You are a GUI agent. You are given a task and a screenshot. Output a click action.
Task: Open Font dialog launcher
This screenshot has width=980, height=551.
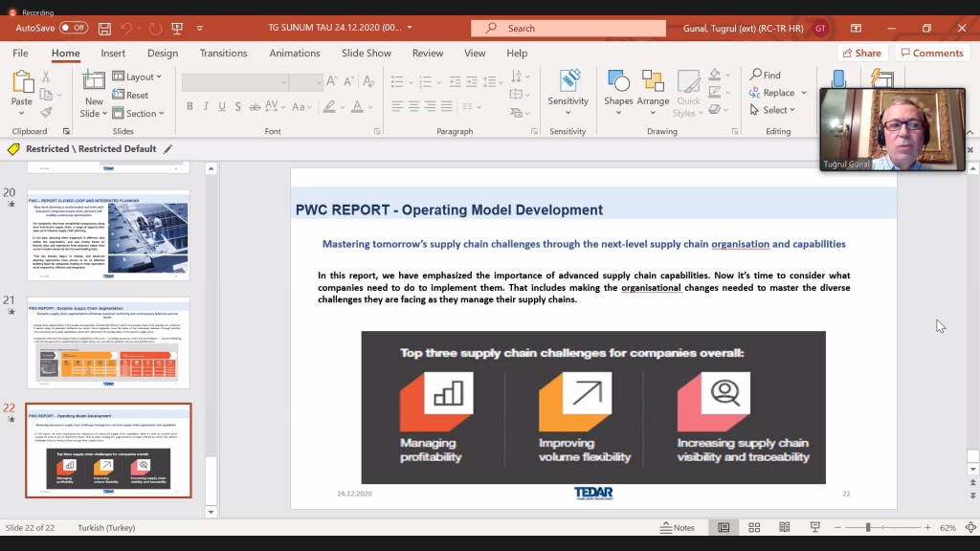pyautogui.click(x=377, y=131)
